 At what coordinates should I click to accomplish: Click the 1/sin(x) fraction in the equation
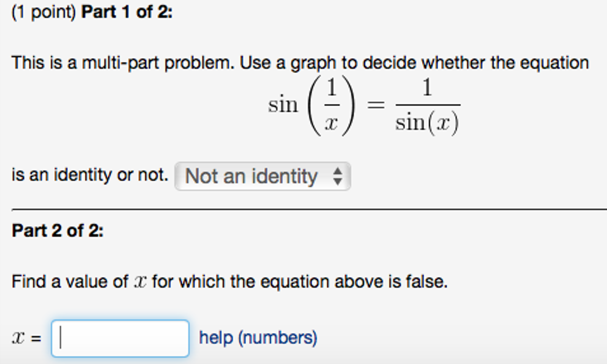tap(427, 105)
